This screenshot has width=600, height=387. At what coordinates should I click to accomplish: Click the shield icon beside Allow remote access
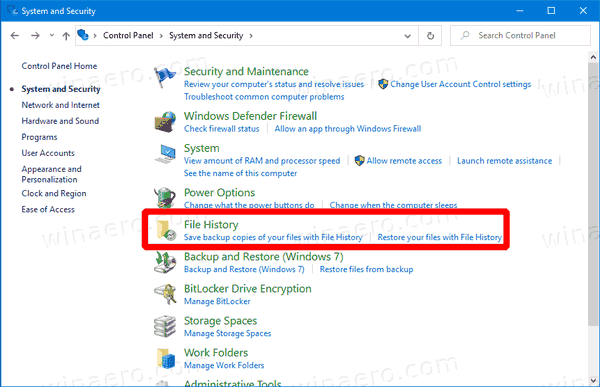click(359, 161)
